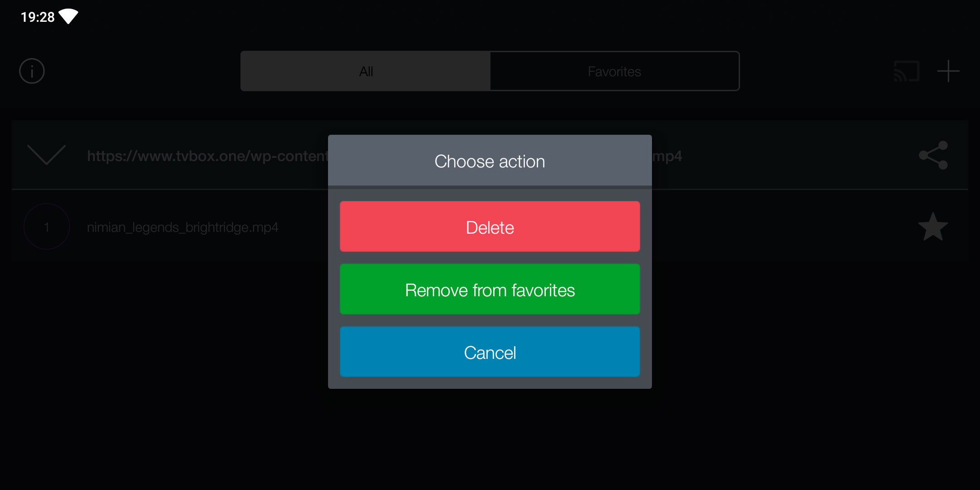Choose Remove from favorites
The height and width of the screenshot is (490, 980).
click(x=490, y=289)
